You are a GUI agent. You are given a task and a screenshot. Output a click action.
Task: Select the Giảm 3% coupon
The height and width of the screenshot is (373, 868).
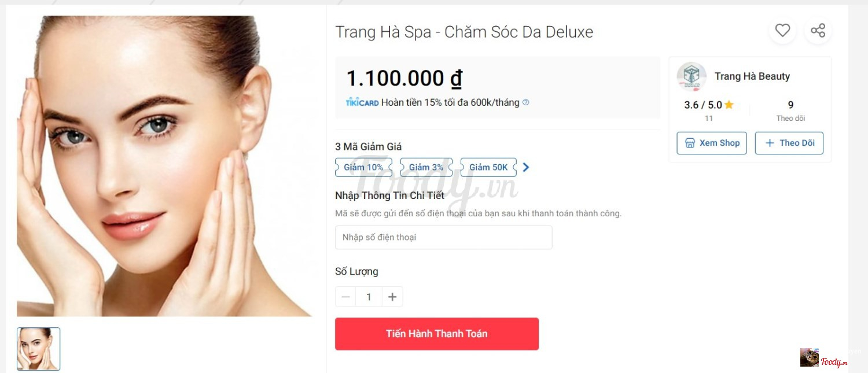[x=426, y=167]
